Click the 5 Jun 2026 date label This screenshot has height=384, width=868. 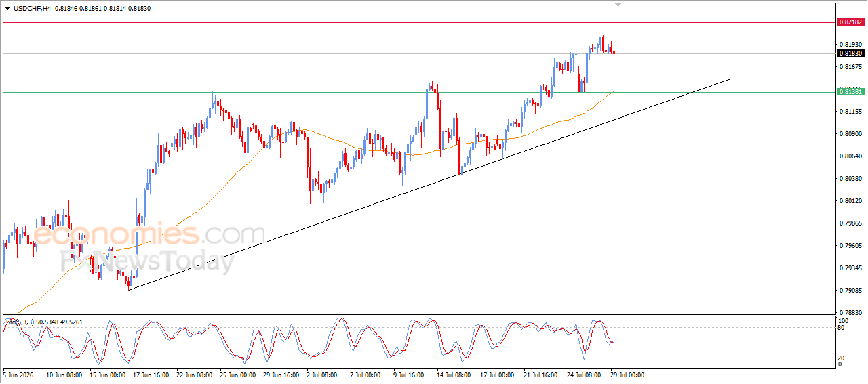[18, 374]
